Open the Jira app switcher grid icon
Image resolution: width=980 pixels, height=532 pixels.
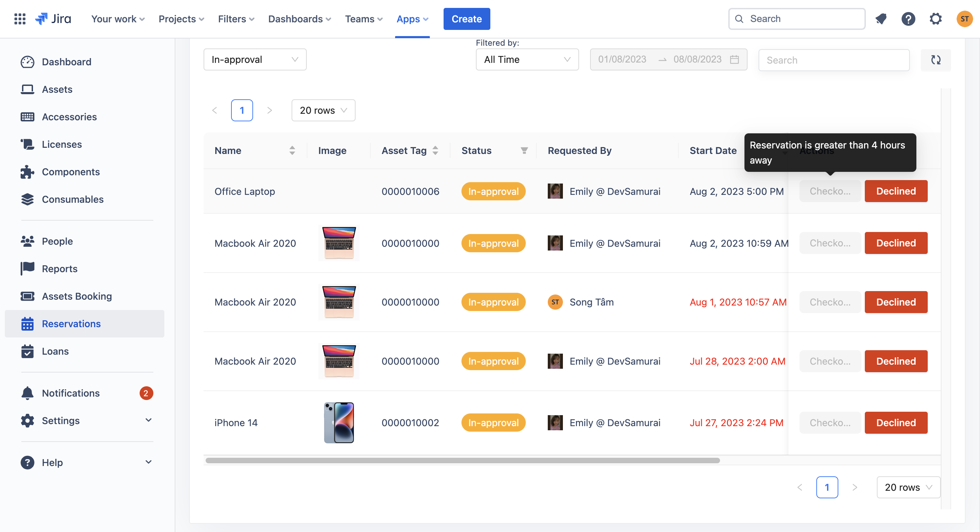coord(20,19)
